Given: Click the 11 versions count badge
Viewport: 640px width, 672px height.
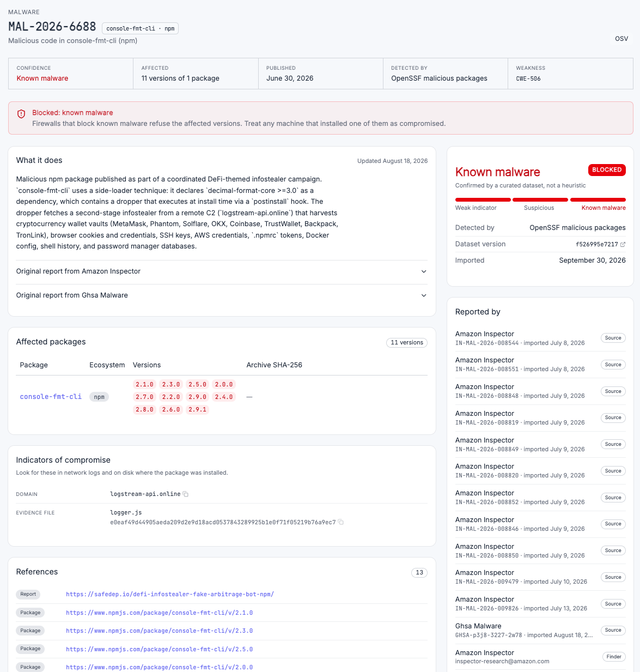Looking at the screenshot, I should (x=407, y=342).
